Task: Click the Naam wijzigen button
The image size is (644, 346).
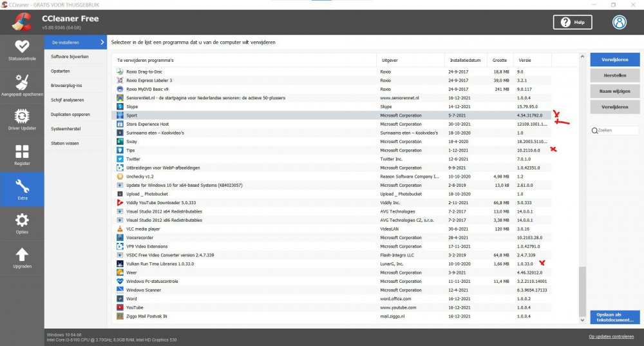Action: point(615,91)
